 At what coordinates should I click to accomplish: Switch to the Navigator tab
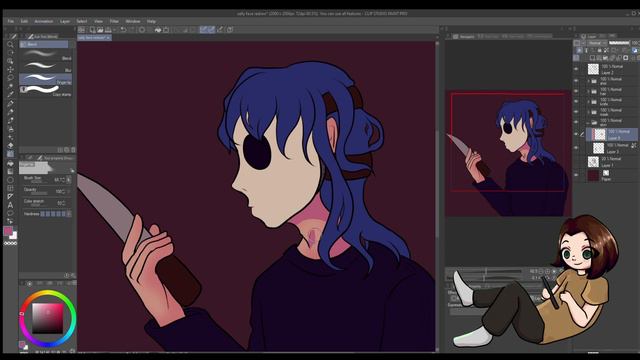pos(464,37)
